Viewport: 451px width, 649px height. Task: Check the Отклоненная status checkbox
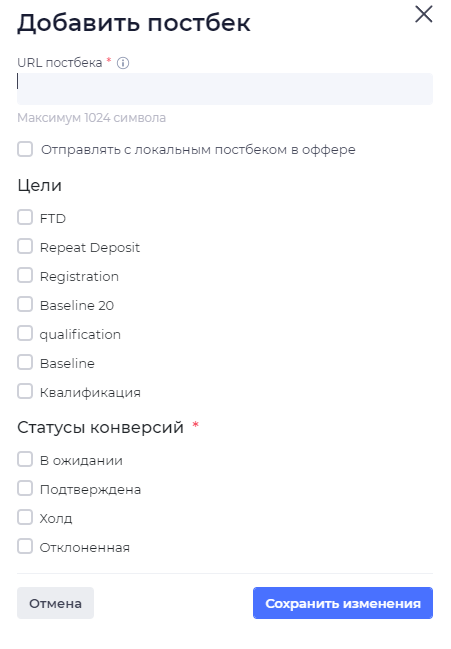(25, 546)
